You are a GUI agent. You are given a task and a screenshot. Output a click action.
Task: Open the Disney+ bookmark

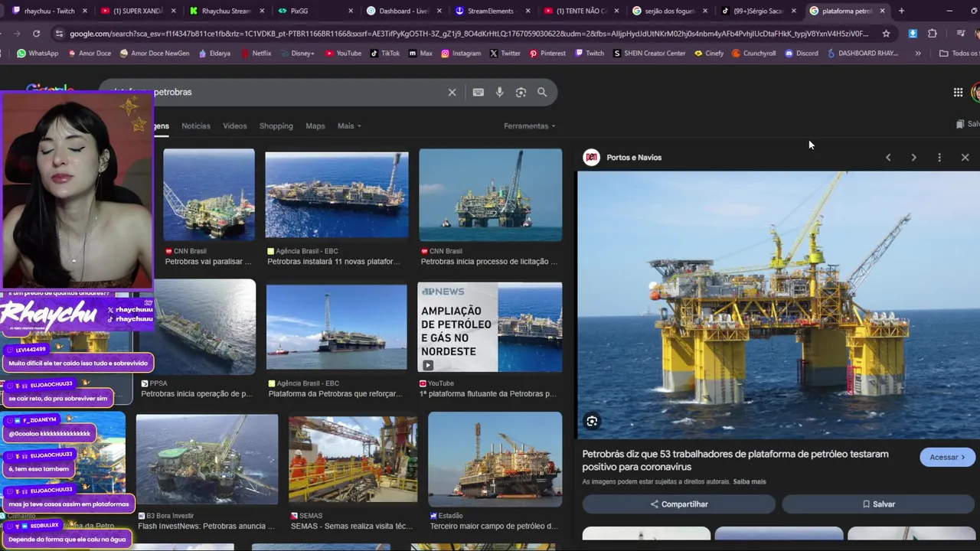pyautogui.click(x=297, y=54)
